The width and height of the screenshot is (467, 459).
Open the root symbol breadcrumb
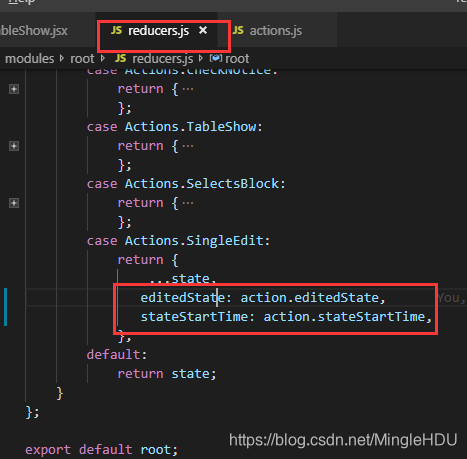pos(237,59)
